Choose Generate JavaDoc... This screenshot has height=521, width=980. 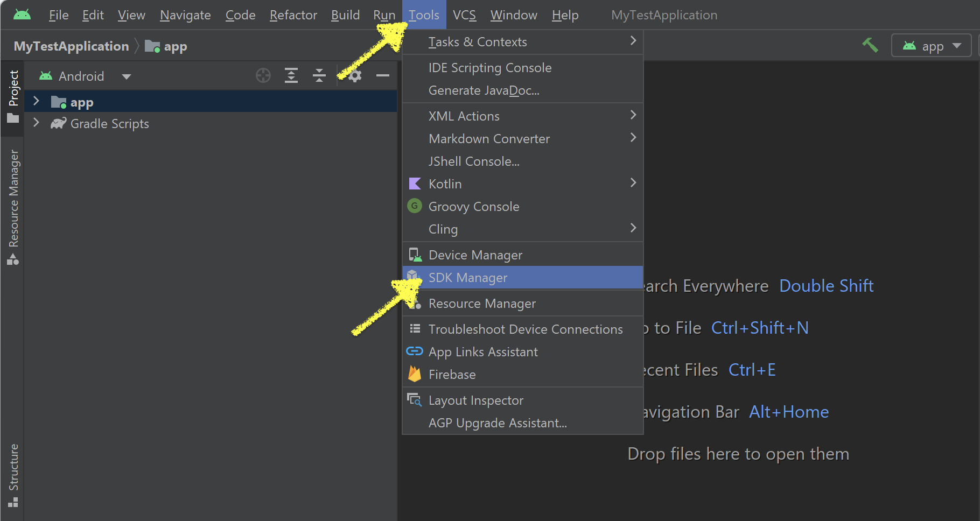coord(523,90)
